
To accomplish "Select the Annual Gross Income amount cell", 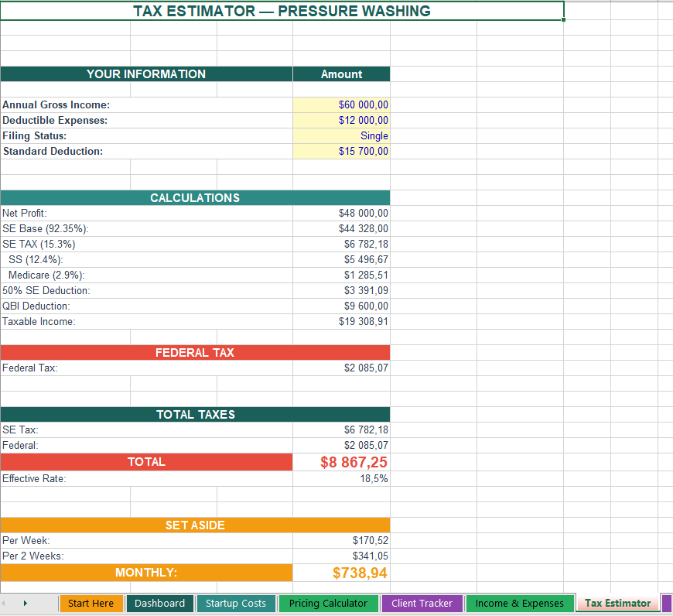I will pos(341,104).
